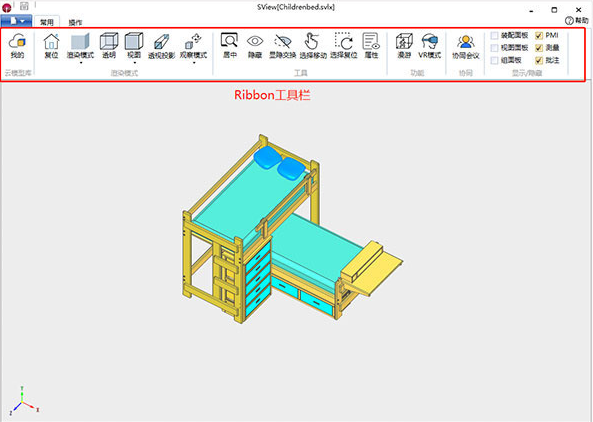
Task: Open 帮助 help link
Action: click(x=577, y=21)
